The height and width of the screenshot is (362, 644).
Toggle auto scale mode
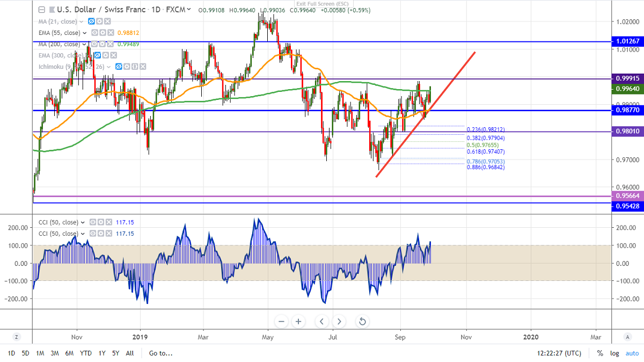coord(632,353)
